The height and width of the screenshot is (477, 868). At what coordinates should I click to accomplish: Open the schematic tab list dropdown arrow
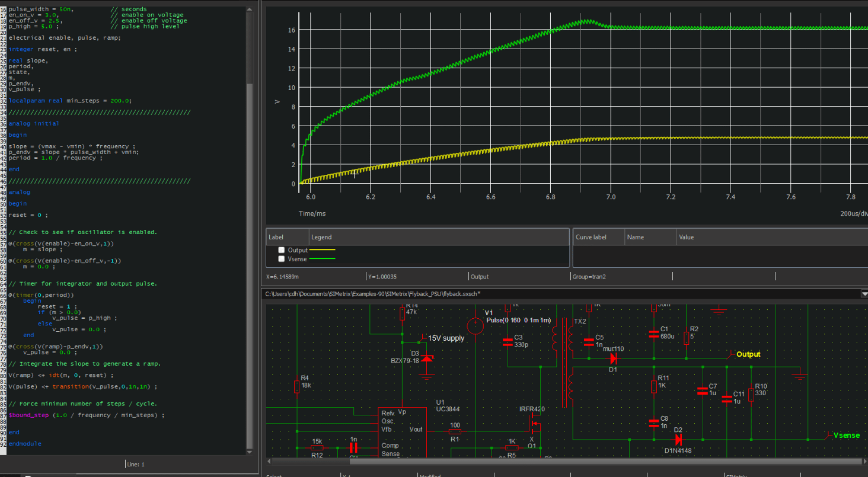tap(864, 294)
